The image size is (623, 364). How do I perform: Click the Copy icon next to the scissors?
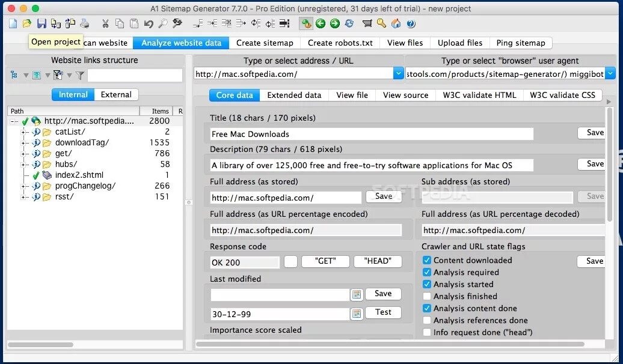pos(120,23)
